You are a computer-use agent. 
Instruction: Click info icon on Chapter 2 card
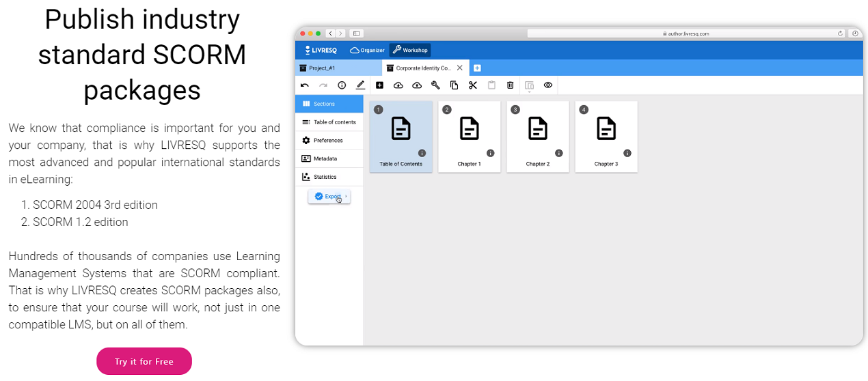(558, 153)
